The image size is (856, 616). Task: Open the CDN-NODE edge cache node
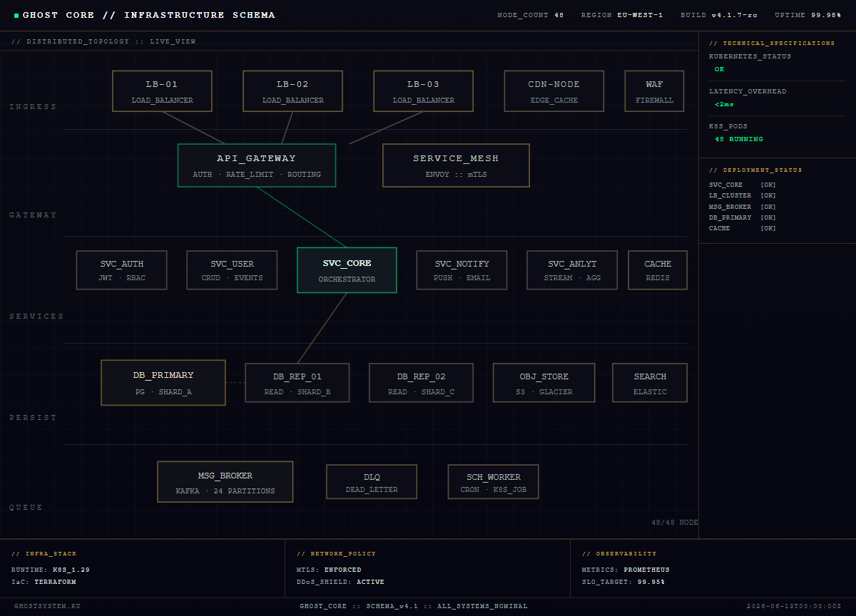554,91
